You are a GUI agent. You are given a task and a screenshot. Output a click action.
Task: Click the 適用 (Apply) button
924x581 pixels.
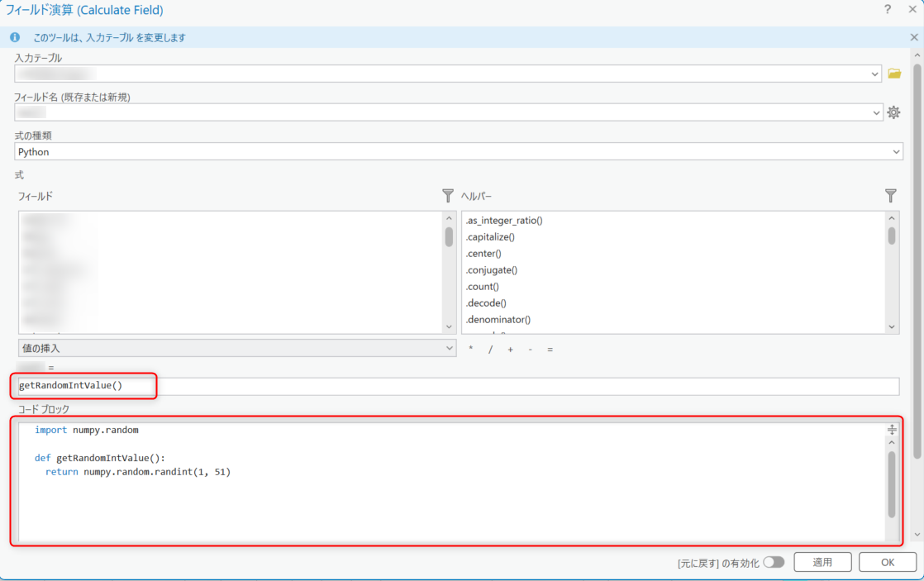click(822, 562)
